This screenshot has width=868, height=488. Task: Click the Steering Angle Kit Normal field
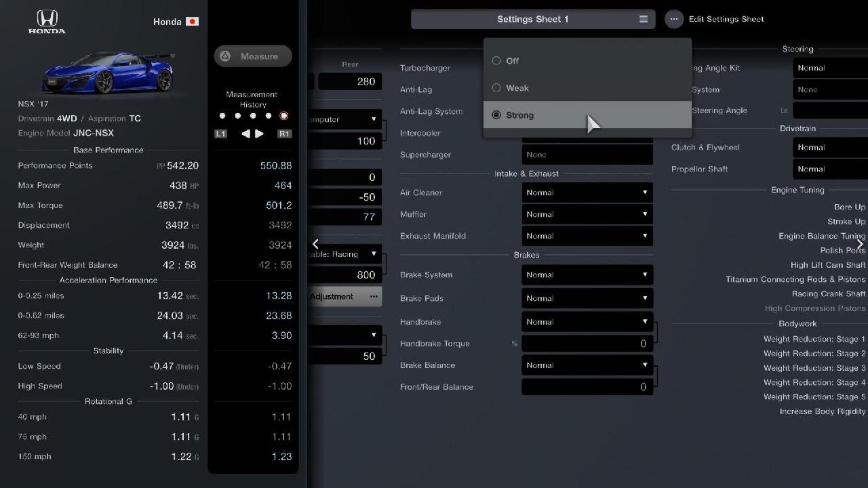[830, 68]
